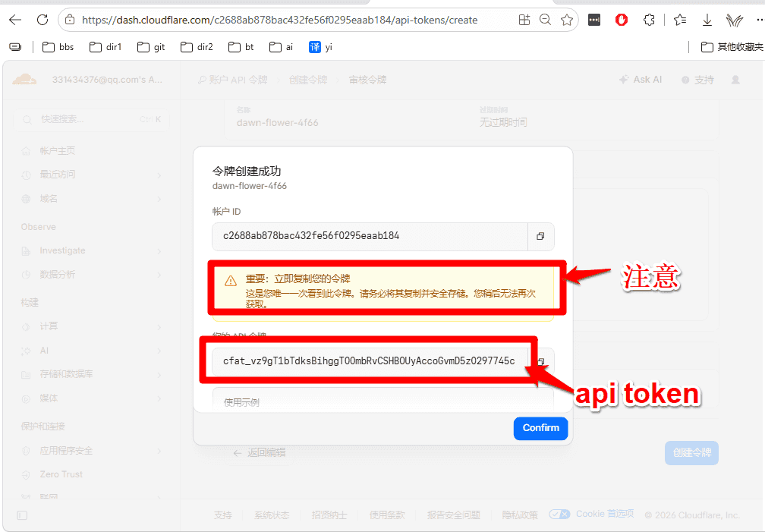Click the 隐私政策 footer link

pos(520,515)
